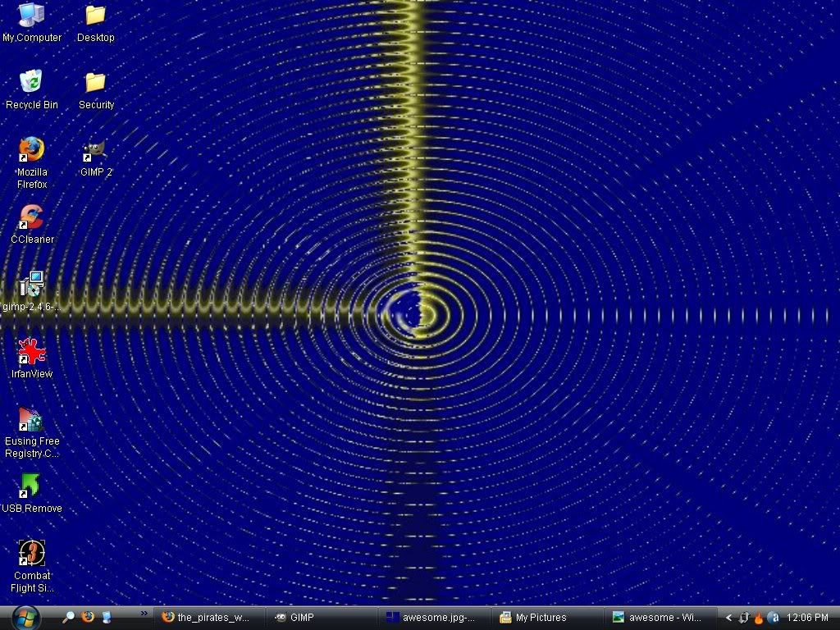Open the Windows Start orb
The height and width of the screenshot is (630, 840).
click(25, 618)
